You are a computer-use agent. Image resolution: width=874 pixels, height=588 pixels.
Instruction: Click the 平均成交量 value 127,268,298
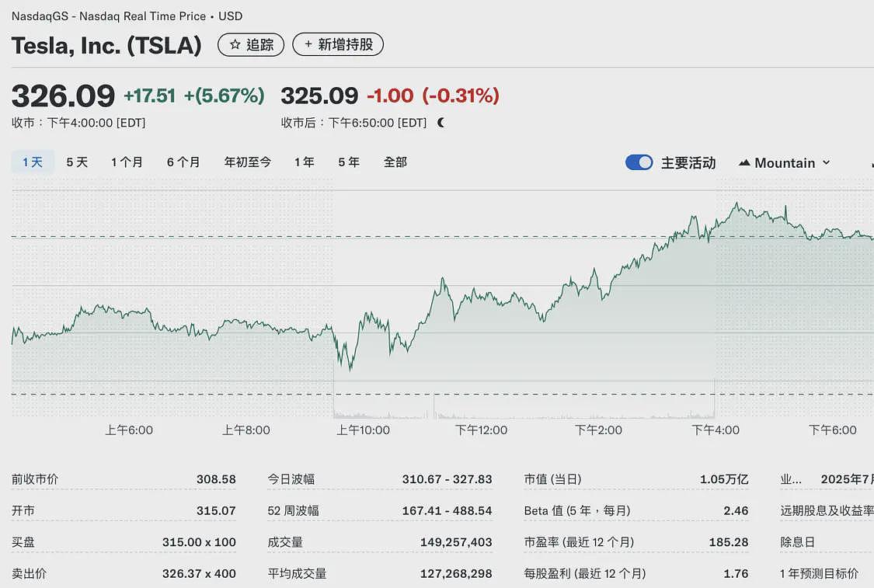click(456, 573)
